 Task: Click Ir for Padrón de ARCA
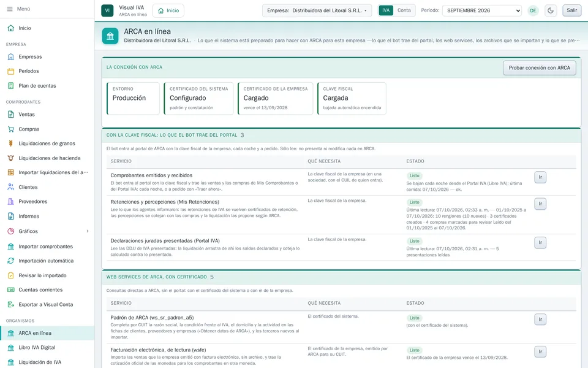[540, 320]
